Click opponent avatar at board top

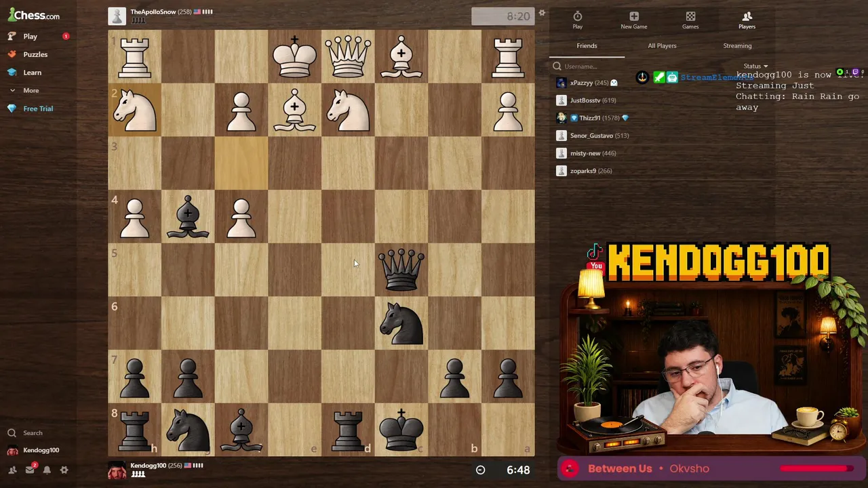[x=117, y=16]
